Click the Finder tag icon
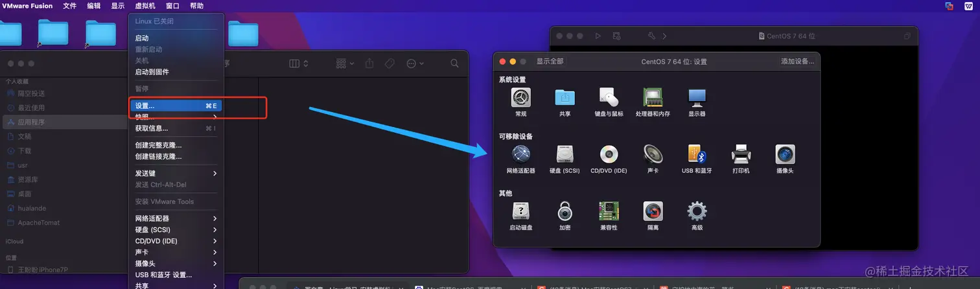This screenshot has width=980, height=289. coord(390,64)
